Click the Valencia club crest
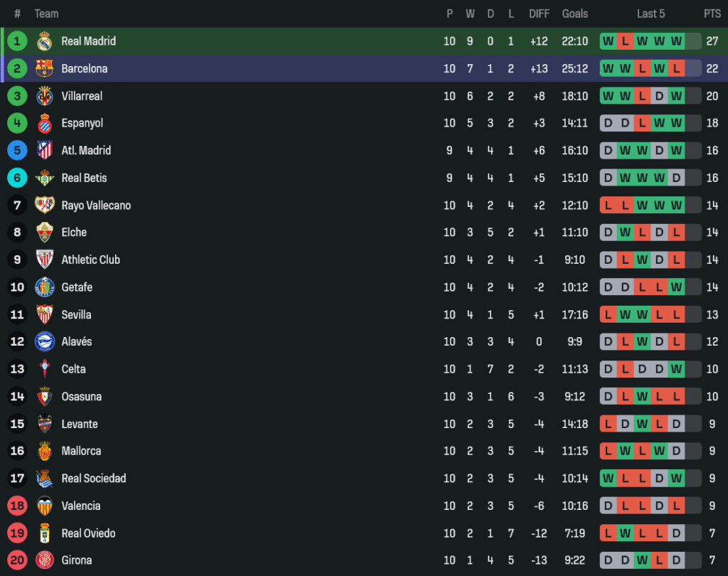Viewport: 728px width, 576px height. pos(45,506)
